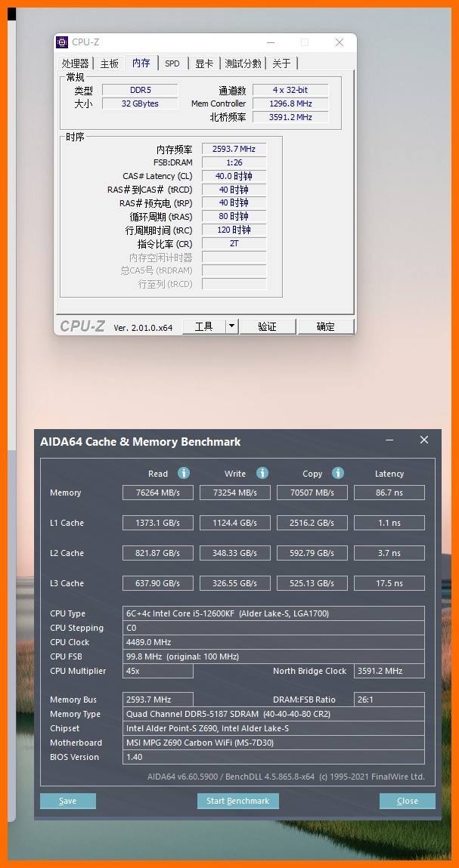
Task: Click the 工具 button in CPU-Z
Action: (204, 326)
